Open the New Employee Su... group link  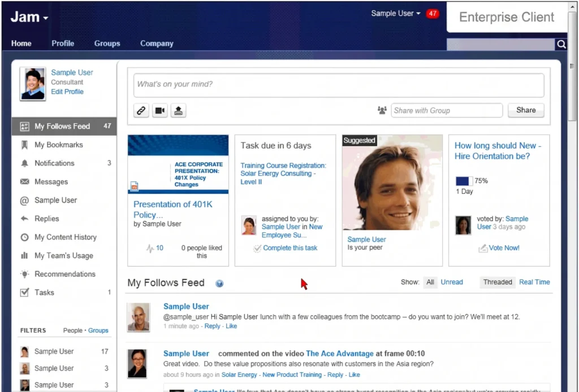pos(292,231)
